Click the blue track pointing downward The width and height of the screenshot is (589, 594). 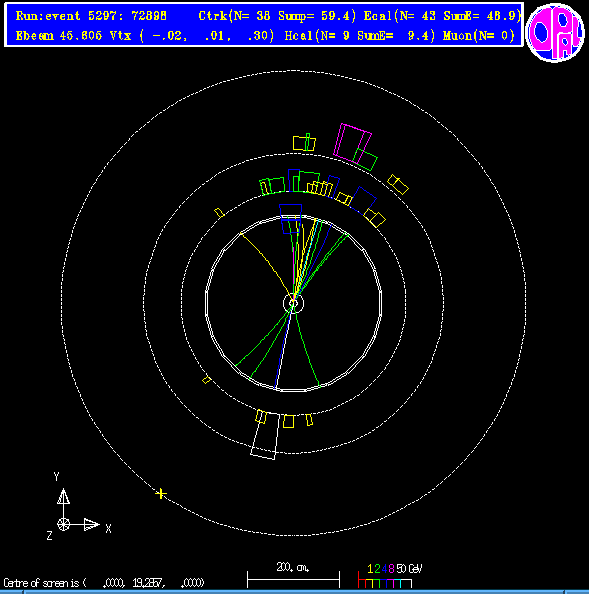point(283,349)
